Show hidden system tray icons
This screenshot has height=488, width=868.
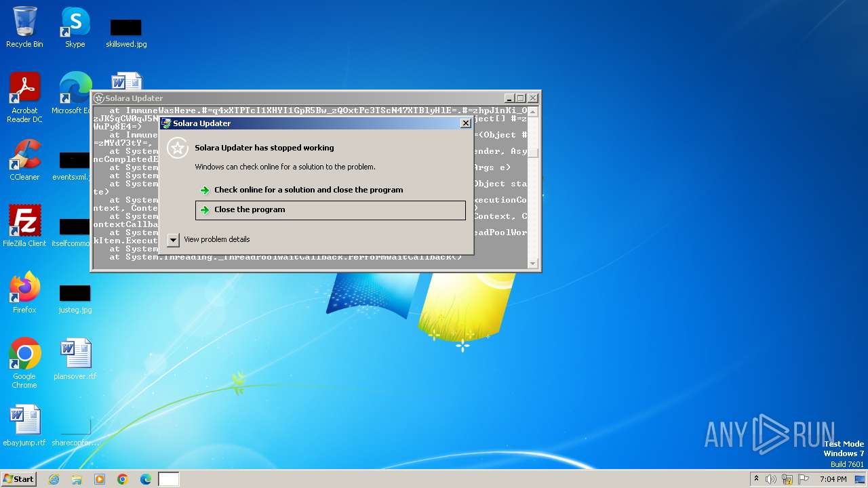(756, 479)
